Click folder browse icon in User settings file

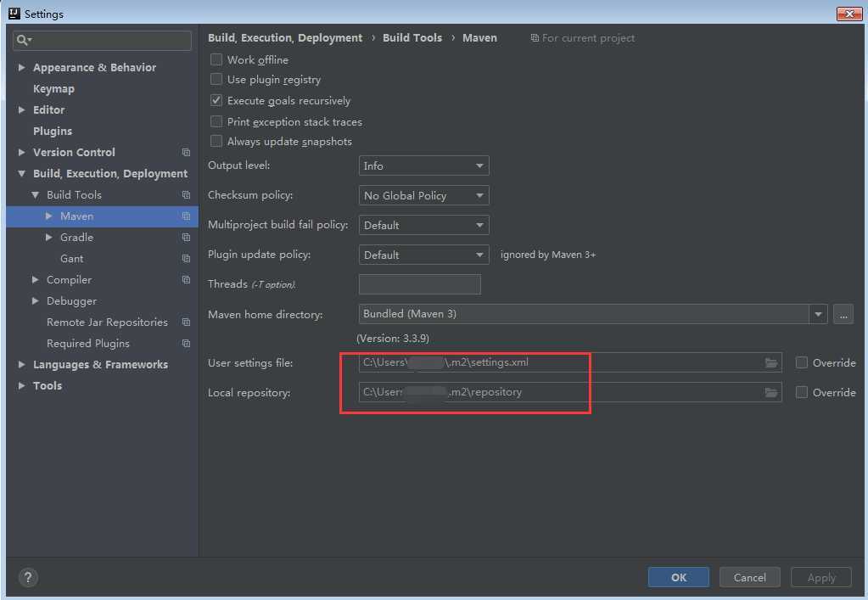point(771,362)
